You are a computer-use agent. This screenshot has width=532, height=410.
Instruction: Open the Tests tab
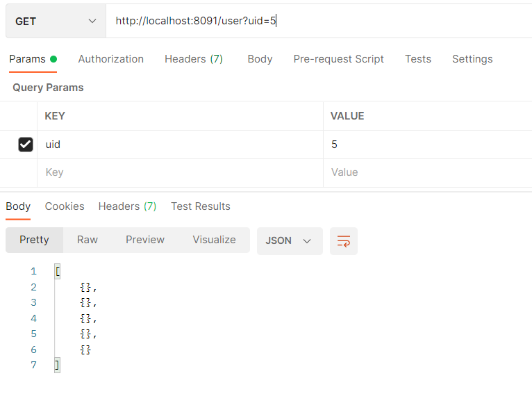pos(418,59)
